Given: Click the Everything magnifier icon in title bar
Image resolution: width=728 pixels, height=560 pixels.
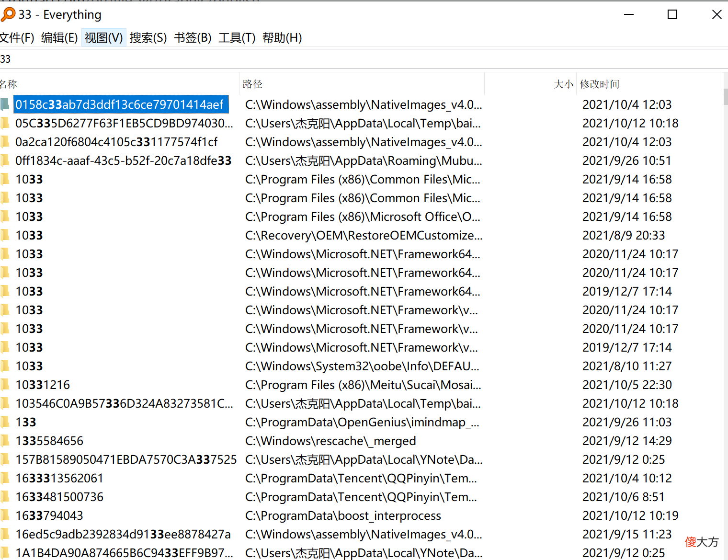Looking at the screenshot, I should coord(8,14).
